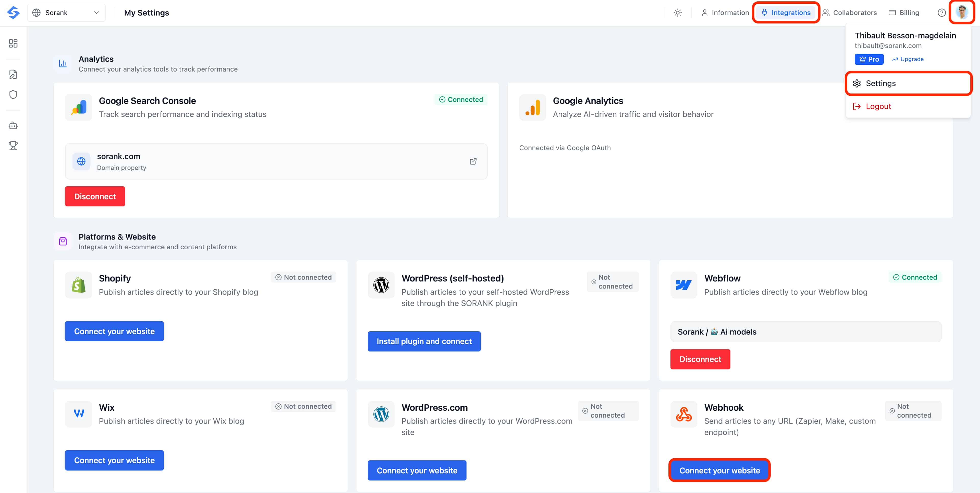The width and height of the screenshot is (980, 493).
Task: Click the Google Search Console heading
Action: 147,101
